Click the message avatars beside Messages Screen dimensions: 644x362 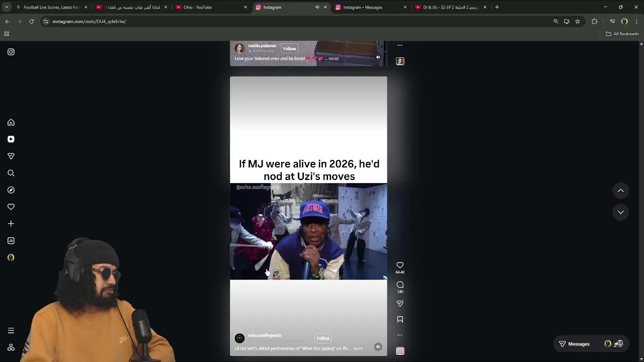(x=614, y=344)
